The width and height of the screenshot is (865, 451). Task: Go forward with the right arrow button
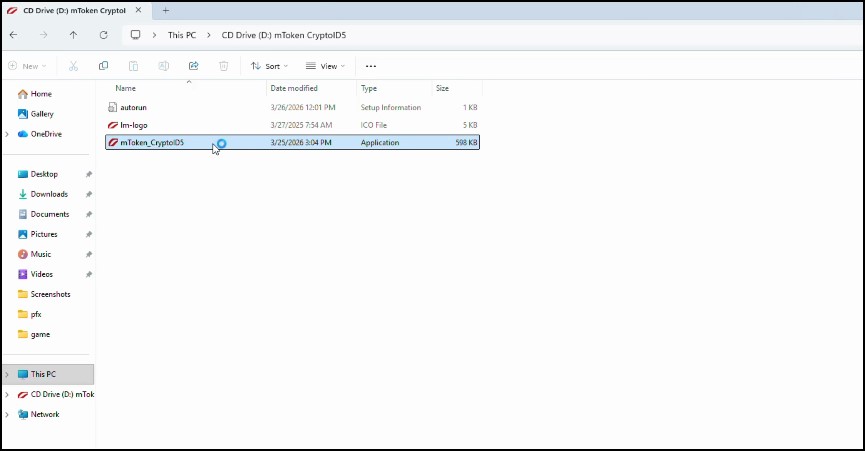[x=44, y=35]
